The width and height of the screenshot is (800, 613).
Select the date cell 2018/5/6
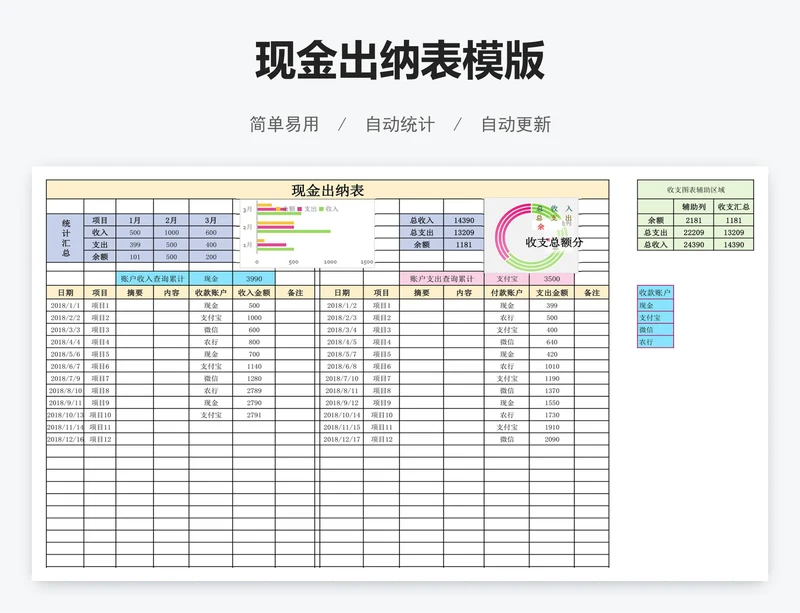click(x=65, y=354)
